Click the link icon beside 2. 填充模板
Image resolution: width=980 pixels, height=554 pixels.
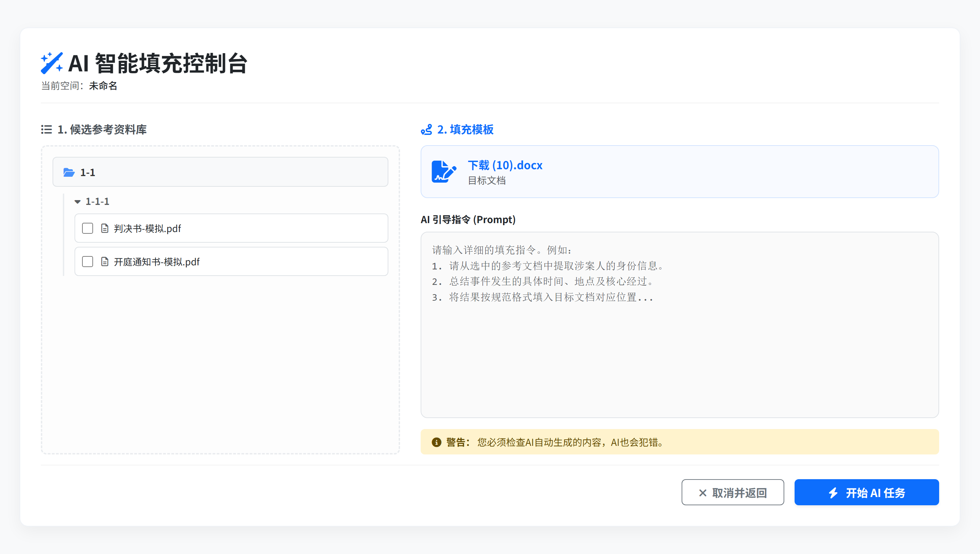[427, 130]
